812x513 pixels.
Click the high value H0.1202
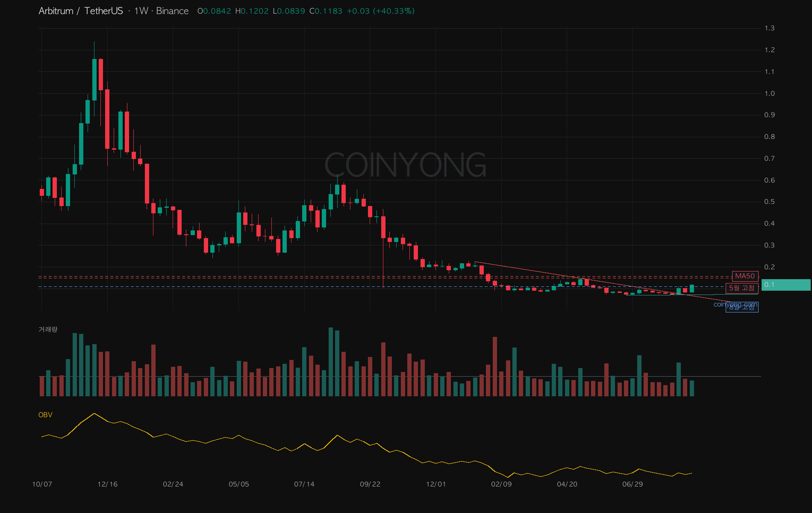[252, 11]
